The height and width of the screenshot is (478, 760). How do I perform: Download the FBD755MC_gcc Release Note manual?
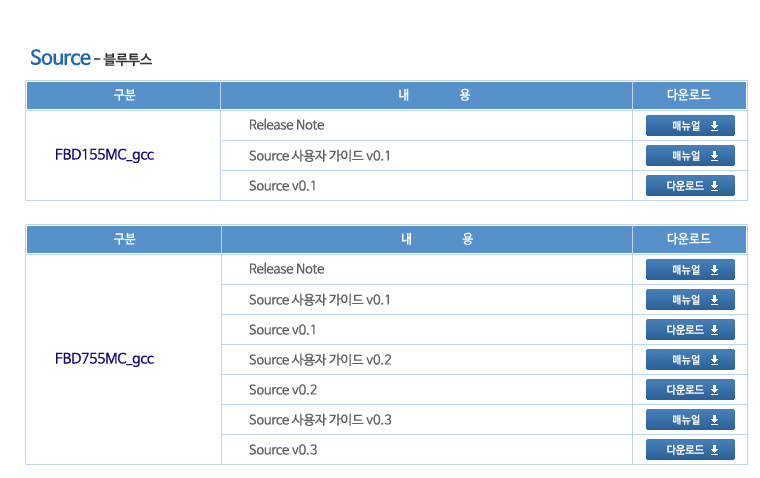(690, 270)
